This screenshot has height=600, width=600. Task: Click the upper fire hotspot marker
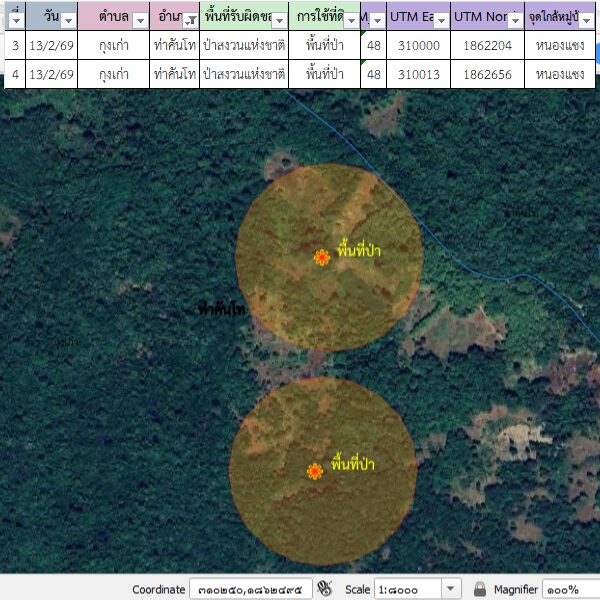click(322, 257)
